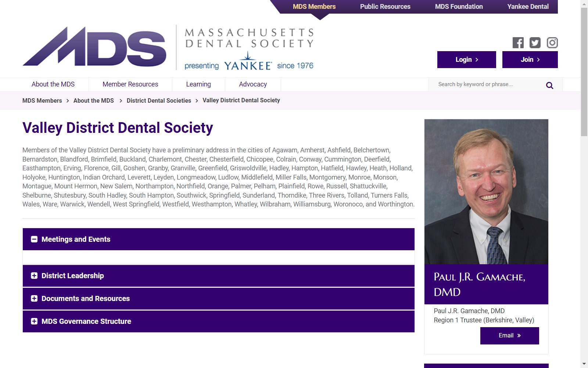Click the MDS logo
Image resolution: width=588 pixels, height=368 pixels.
(94, 47)
